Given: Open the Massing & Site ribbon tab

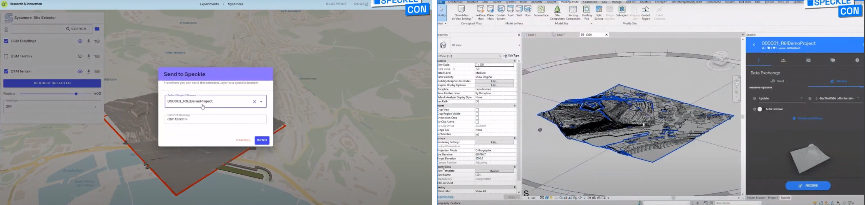Looking at the screenshot, I should click(x=569, y=2).
